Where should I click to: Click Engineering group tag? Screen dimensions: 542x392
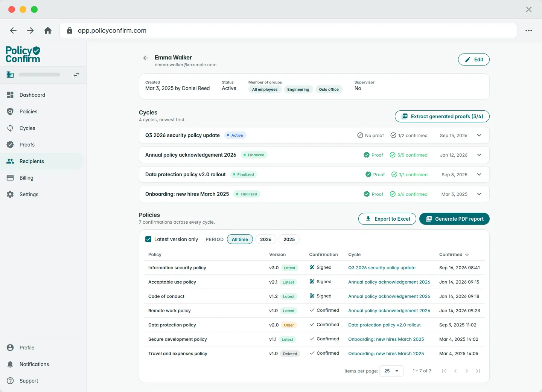[298, 89]
